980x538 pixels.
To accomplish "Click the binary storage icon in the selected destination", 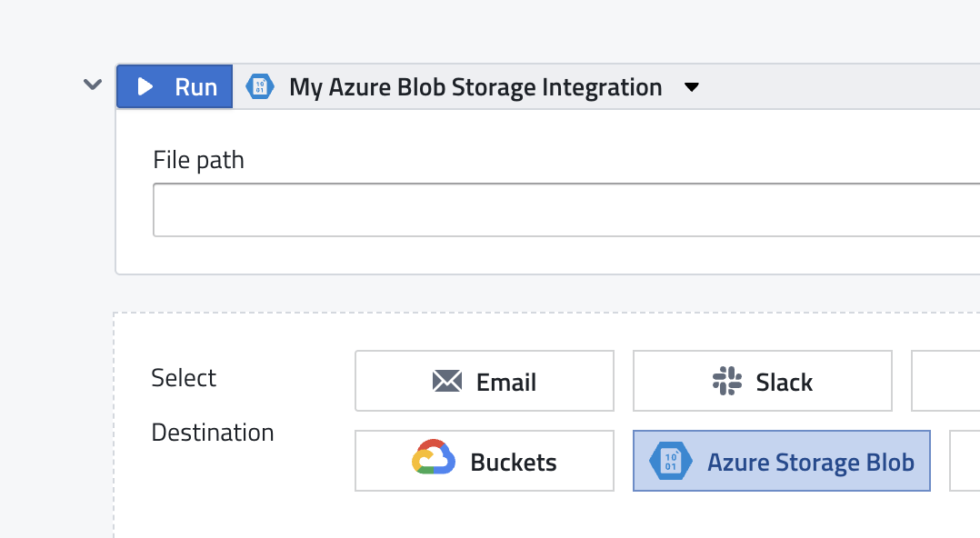I will coord(669,461).
